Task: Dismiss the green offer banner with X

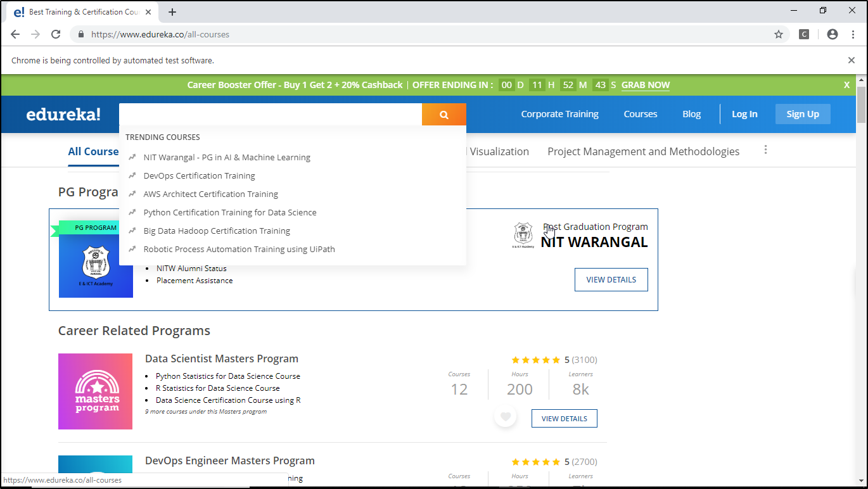Action: click(846, 85)
